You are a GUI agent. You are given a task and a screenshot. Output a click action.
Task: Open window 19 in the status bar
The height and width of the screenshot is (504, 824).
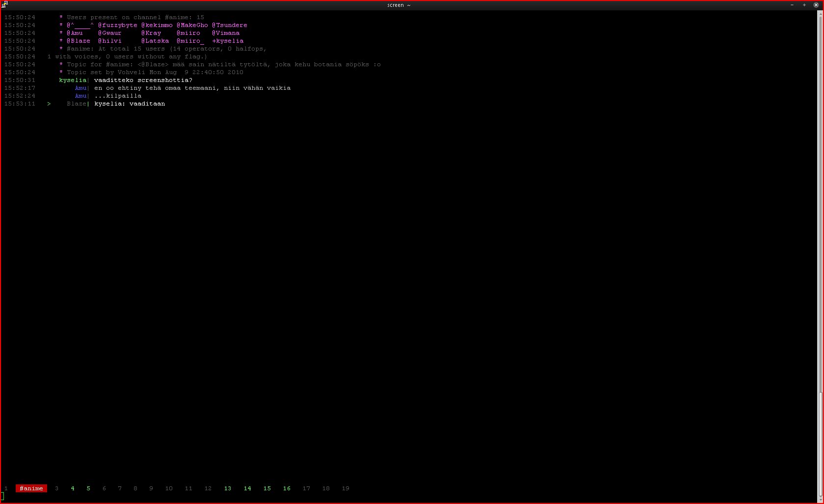click(x=346, y=488)
